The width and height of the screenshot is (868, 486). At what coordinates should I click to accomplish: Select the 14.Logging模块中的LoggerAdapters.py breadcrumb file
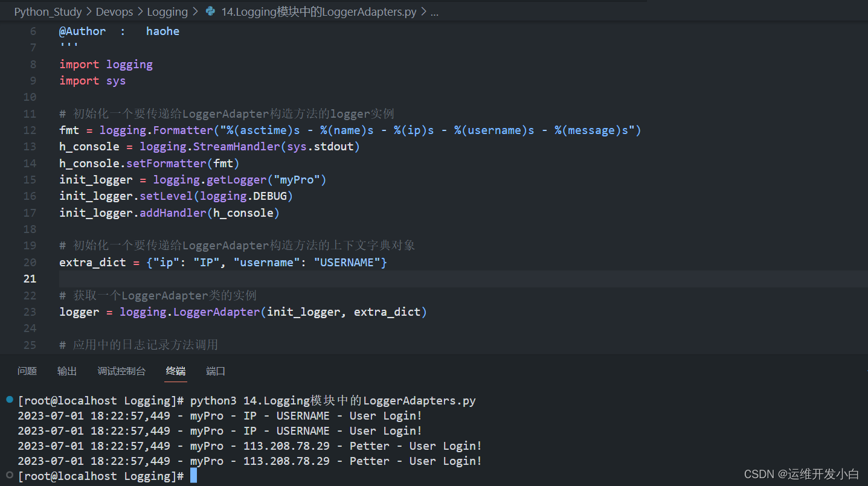tap(319, 12)
